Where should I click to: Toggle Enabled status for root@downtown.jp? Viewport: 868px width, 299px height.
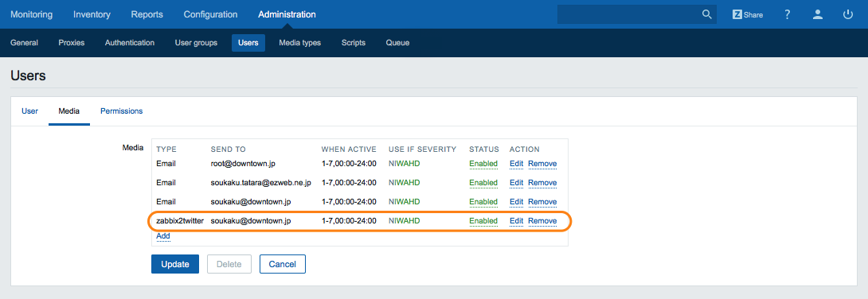tap(483, 164)
